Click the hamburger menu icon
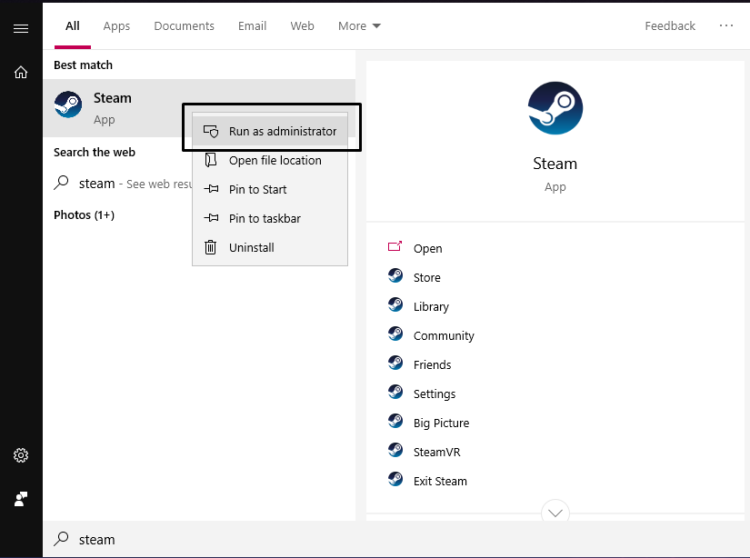Screen dimensions: 750x558 (x=20, y=28)
